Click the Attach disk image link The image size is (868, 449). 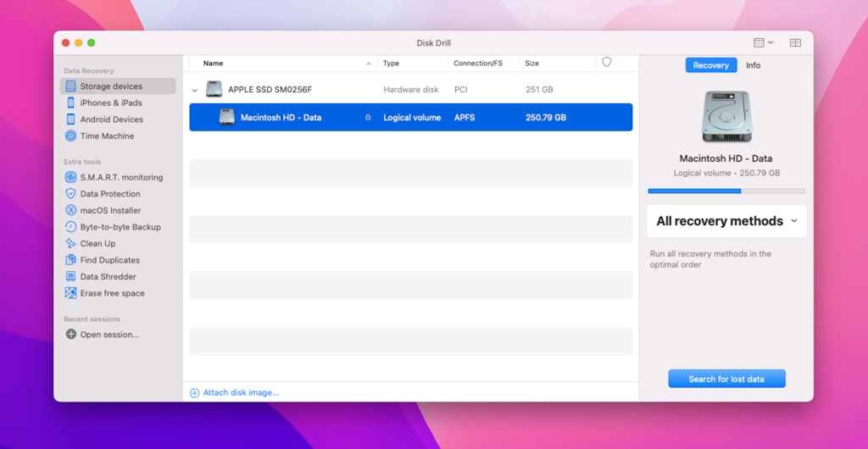(240, 393)
